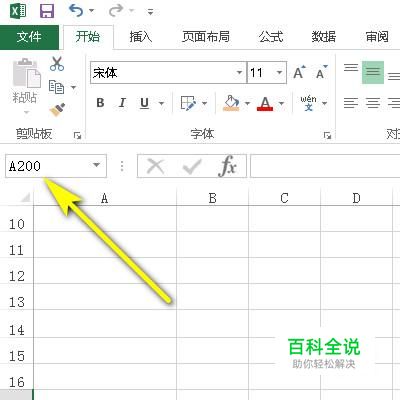
Task: Click into the formula bar
Action: click(x=325, y=166)
